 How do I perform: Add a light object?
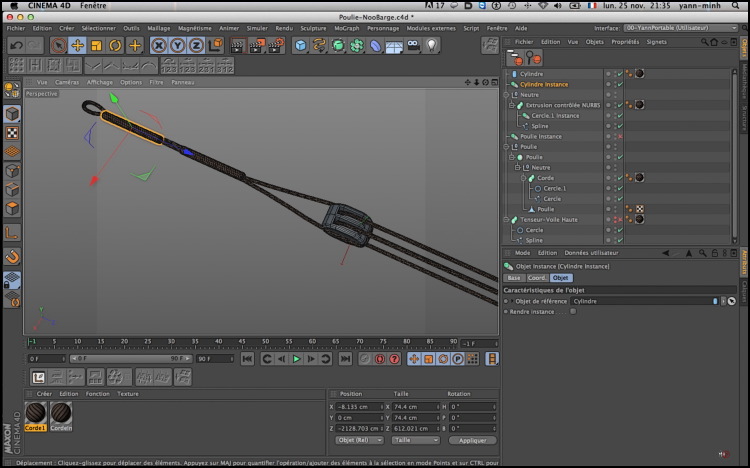tap(431, 45)
